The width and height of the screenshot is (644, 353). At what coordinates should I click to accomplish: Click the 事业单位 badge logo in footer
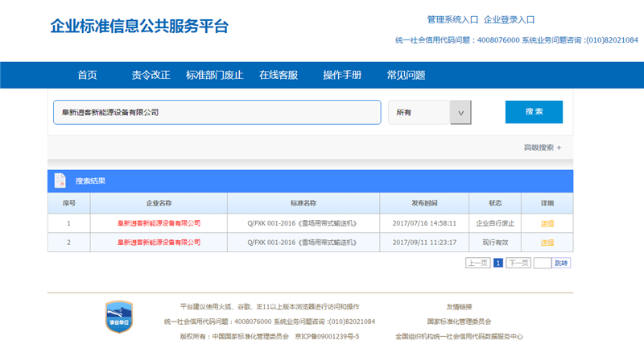tap(119, 318)
